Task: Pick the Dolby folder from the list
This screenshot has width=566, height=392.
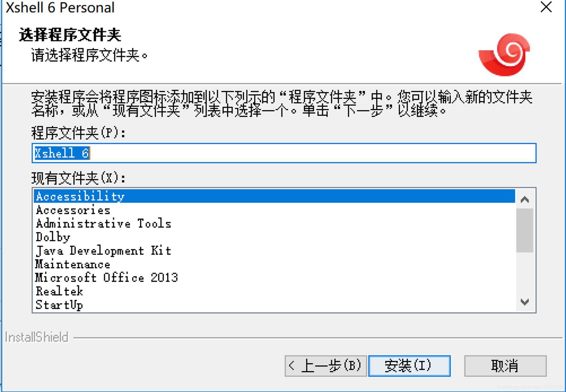Action: click(274, 237)
